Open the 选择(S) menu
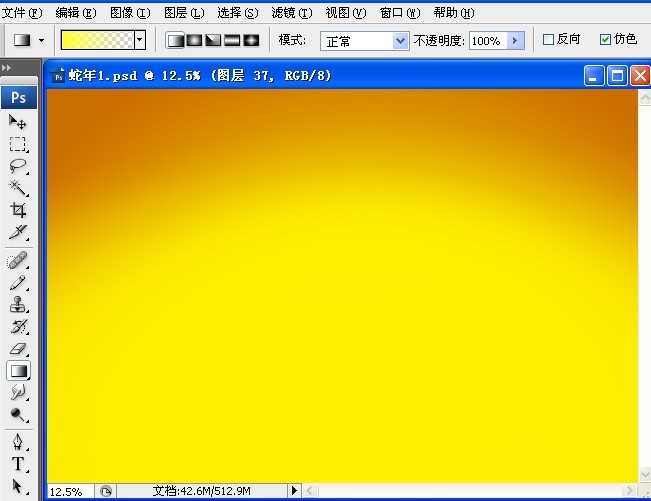 238,13
